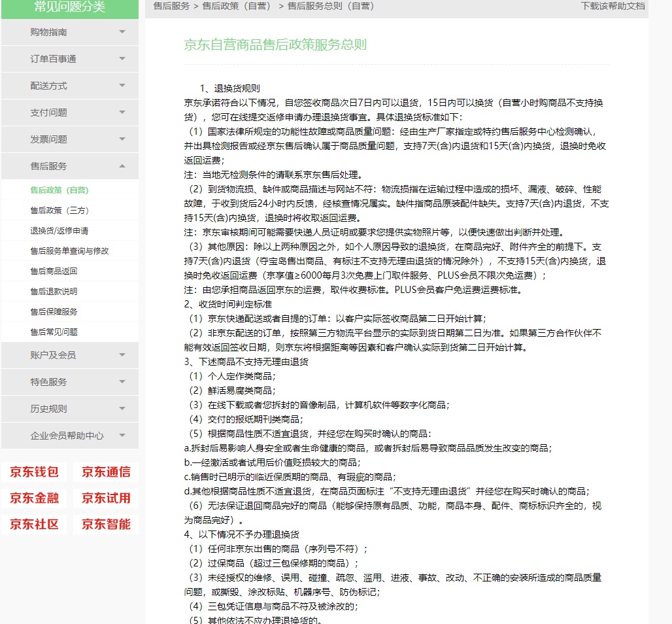The image size is (672, 624).
Task: Open 售后常见问题 sidebar item
Action: pyautogui.click(x=54, y=332)
